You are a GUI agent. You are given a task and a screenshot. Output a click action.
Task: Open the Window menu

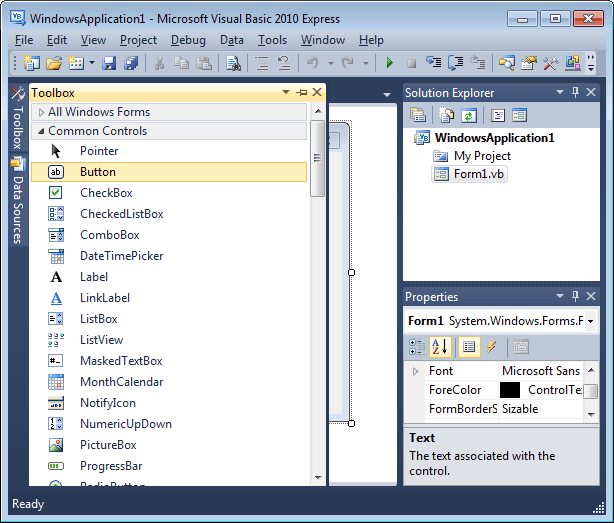coord(323,40)
